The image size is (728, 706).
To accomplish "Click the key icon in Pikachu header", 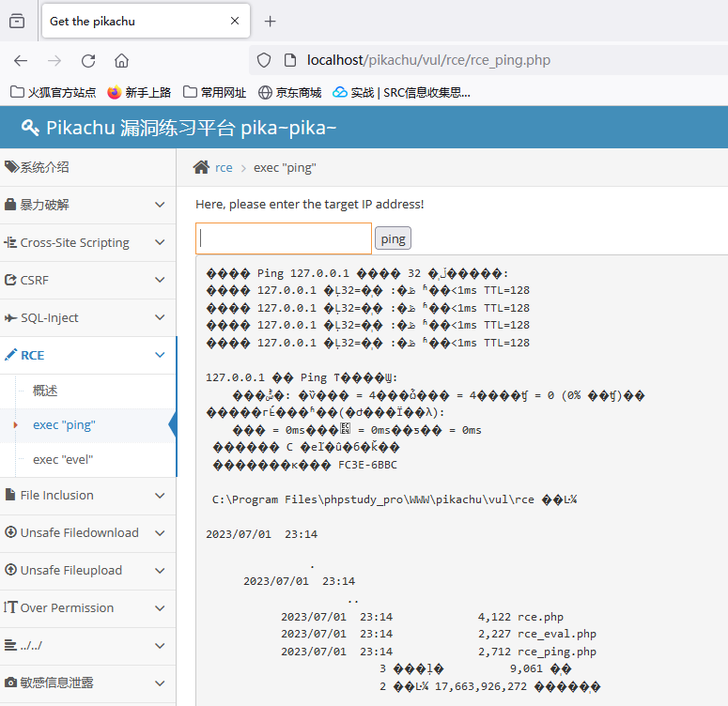I will tap(30, 128).
